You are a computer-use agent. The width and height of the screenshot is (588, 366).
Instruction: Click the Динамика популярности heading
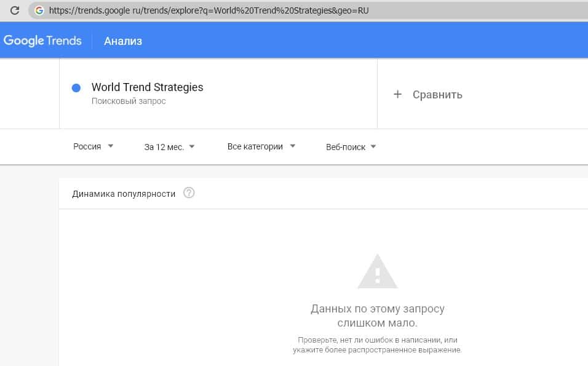coord(124,194)
